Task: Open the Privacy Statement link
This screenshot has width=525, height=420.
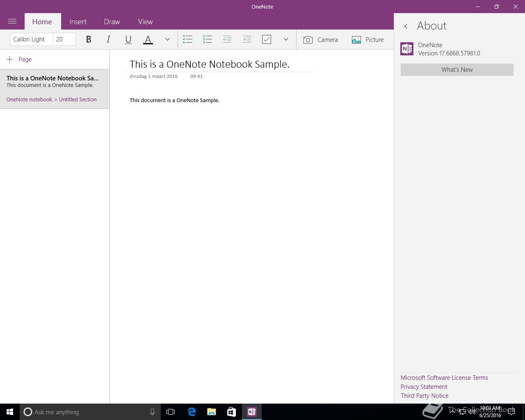Action: click(424, 387)
